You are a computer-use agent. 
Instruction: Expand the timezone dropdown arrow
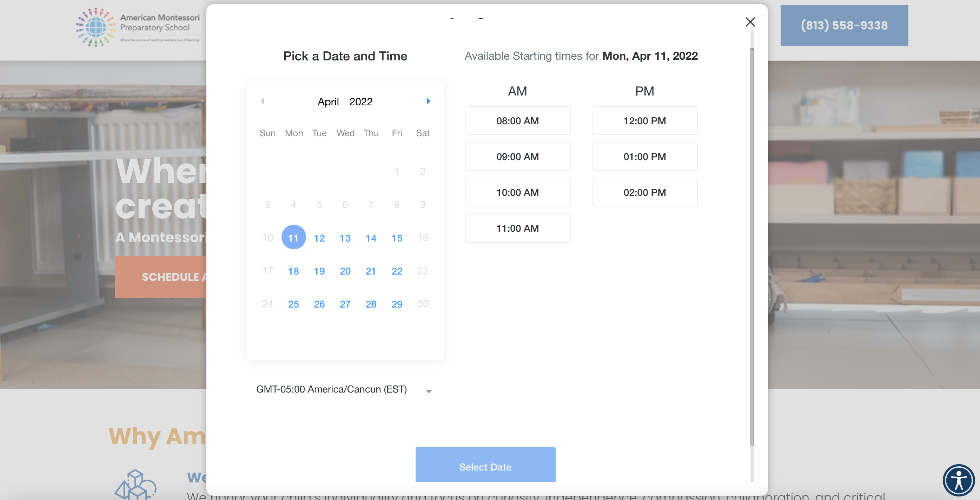click(x=429, y=391)
